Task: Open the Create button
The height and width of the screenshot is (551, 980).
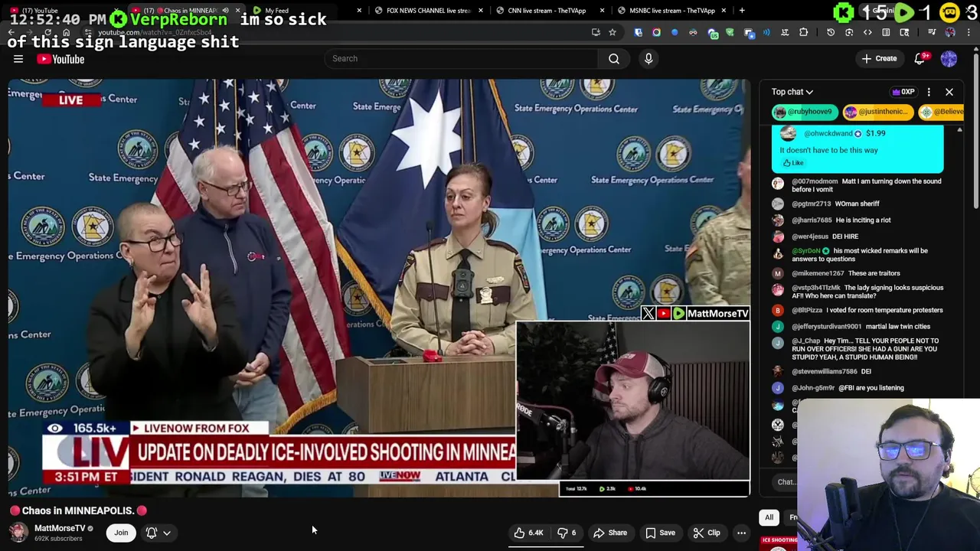Action: pos(879,58)
